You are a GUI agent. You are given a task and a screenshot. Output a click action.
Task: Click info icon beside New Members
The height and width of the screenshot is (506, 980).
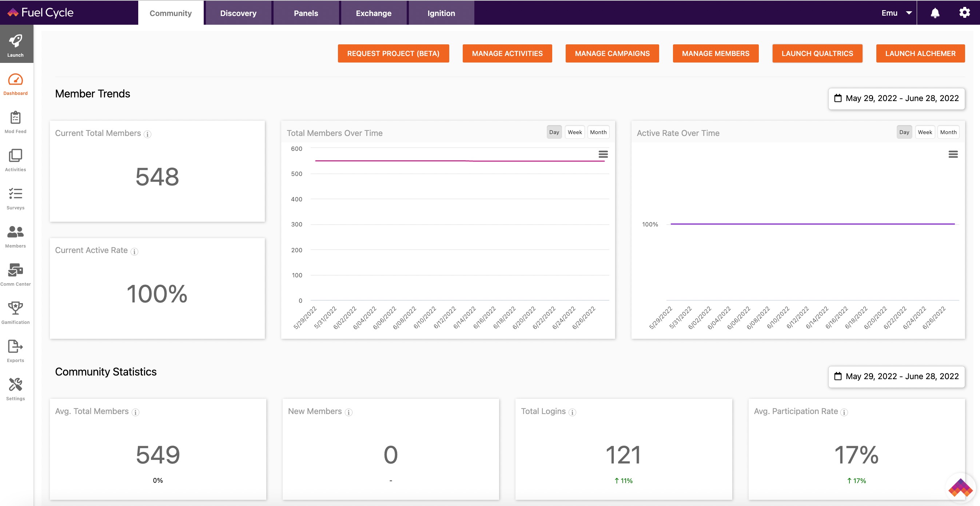[x=348, y=412]
